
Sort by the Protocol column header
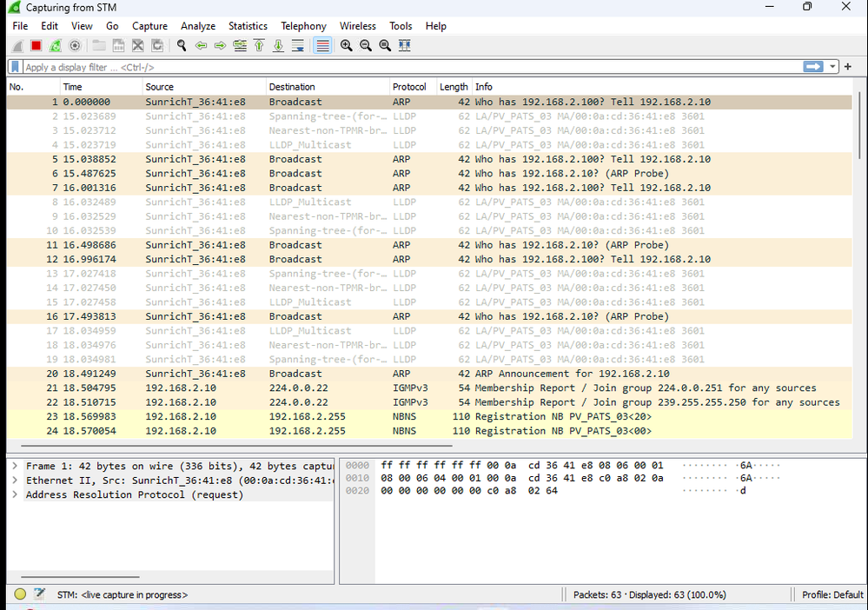tap(413, 87)
